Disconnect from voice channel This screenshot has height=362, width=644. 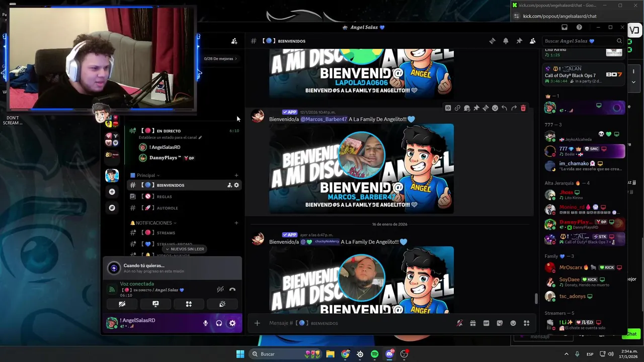tap(232, 289)
